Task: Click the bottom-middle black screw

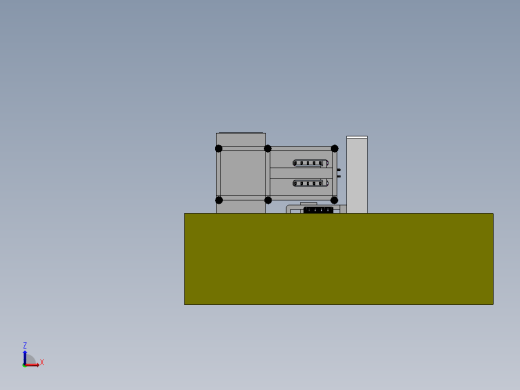Action: point(268,200)
